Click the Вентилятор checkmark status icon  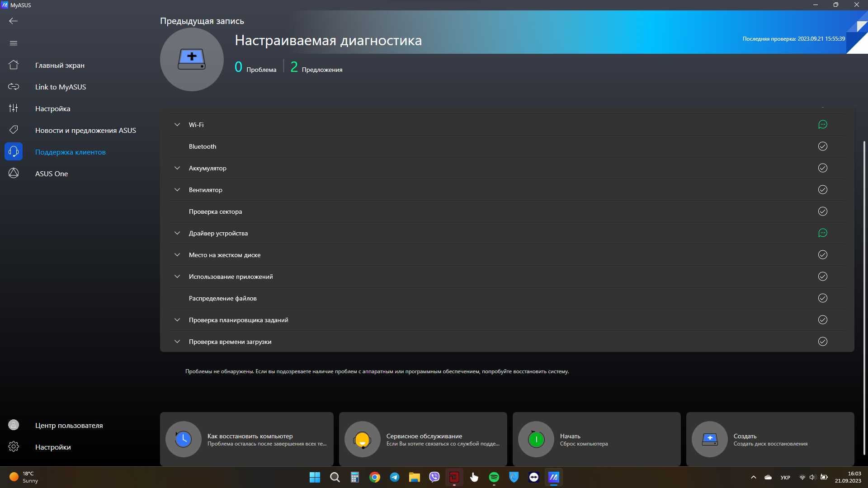[823, 190]
